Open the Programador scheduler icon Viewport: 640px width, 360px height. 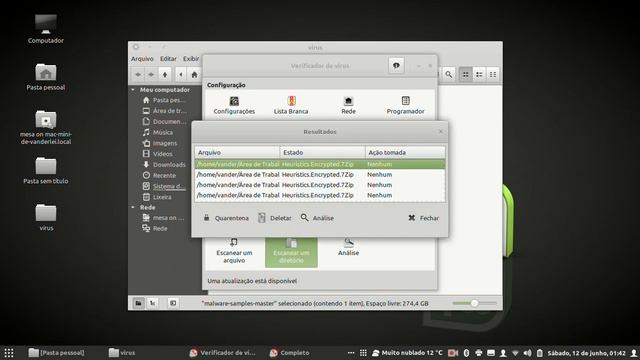[x=405, y=105]
